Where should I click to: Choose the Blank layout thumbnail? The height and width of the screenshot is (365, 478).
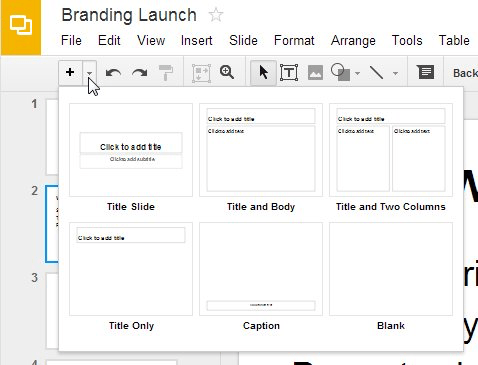(x=391, y=269)
